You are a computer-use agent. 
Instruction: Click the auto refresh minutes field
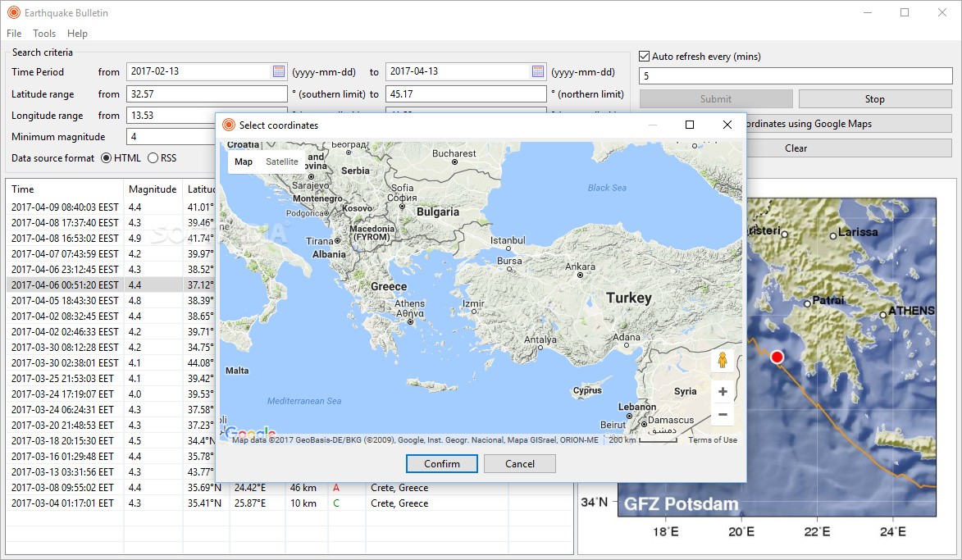coord(796,75)
